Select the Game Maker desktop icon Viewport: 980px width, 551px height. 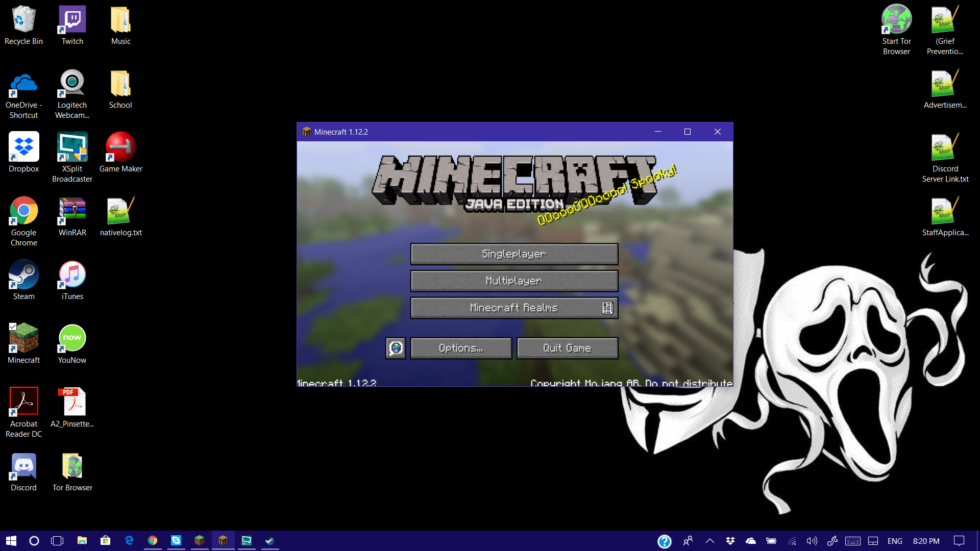120,153
